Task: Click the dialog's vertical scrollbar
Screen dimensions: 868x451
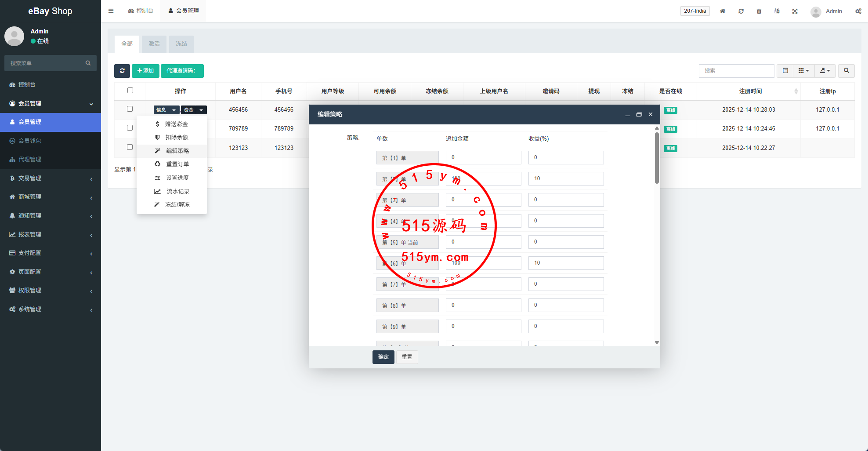Action: (x=657, y=158)
